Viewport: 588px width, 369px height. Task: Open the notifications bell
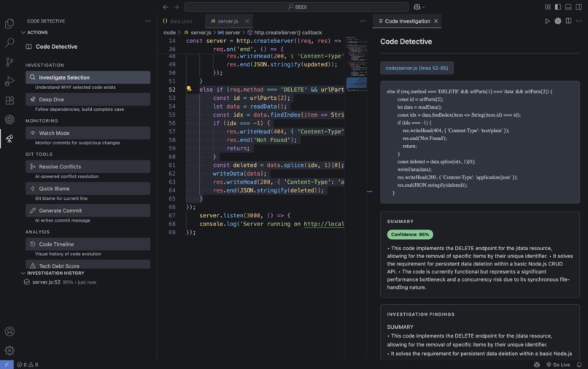click(x=579, y=365)
